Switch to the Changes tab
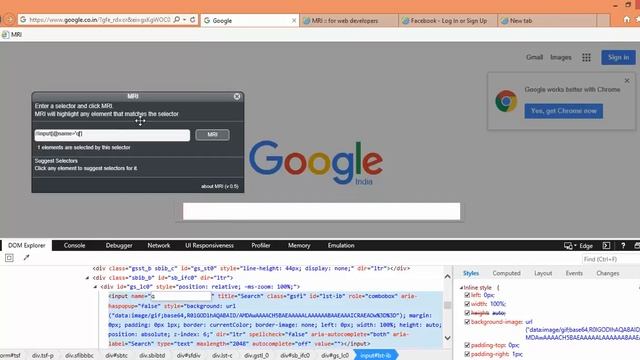This screenshot has height=360, width=640. (x=607, y=273)
